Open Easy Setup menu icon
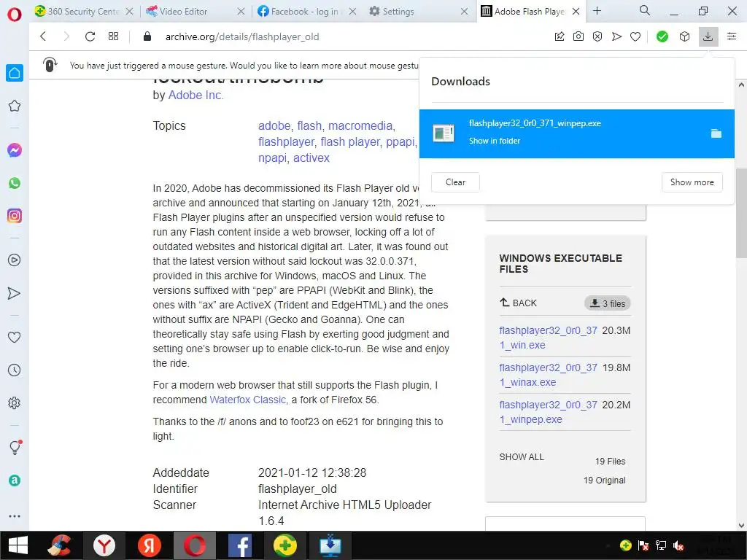Screen dimensions: 747x560 [732, 36]
